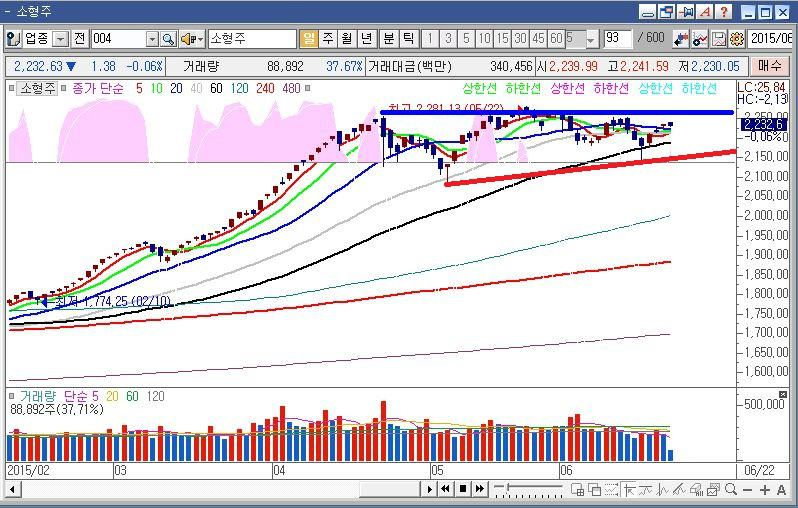Viewport: 798px width, 508px height.
Task: Select the 주 (weekly) period toggle
Action: click(328, 39)
